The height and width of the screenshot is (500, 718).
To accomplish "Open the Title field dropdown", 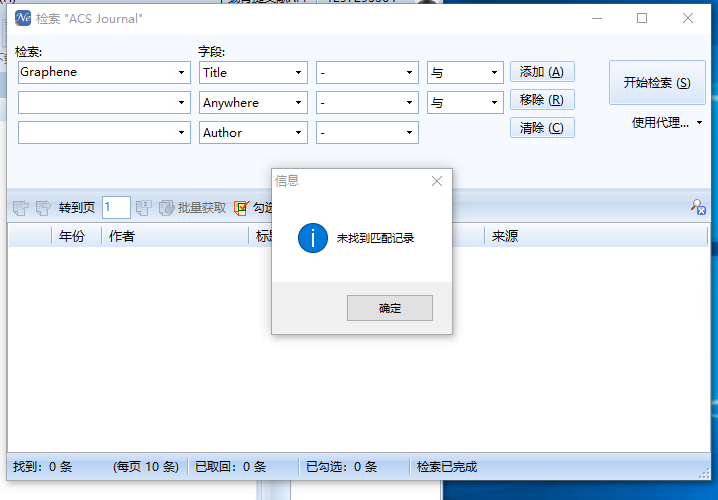I will tap(299, 72).
